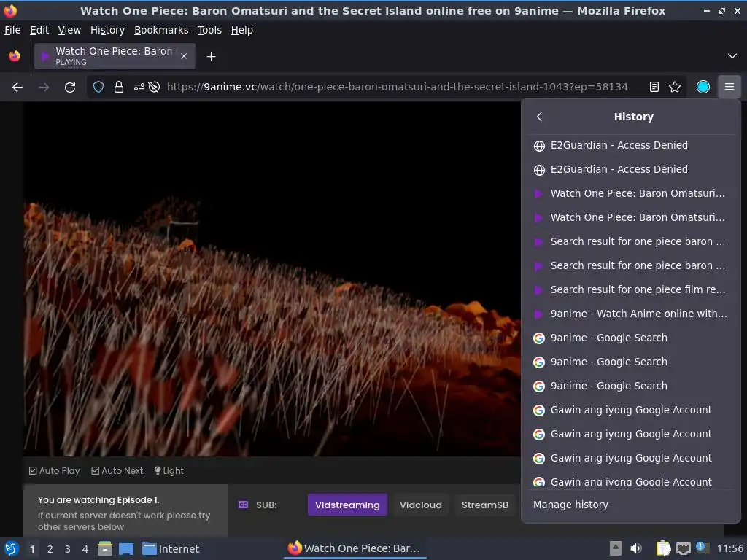
Task: Select the Vidstreaming server
Action: coord(347,505)
